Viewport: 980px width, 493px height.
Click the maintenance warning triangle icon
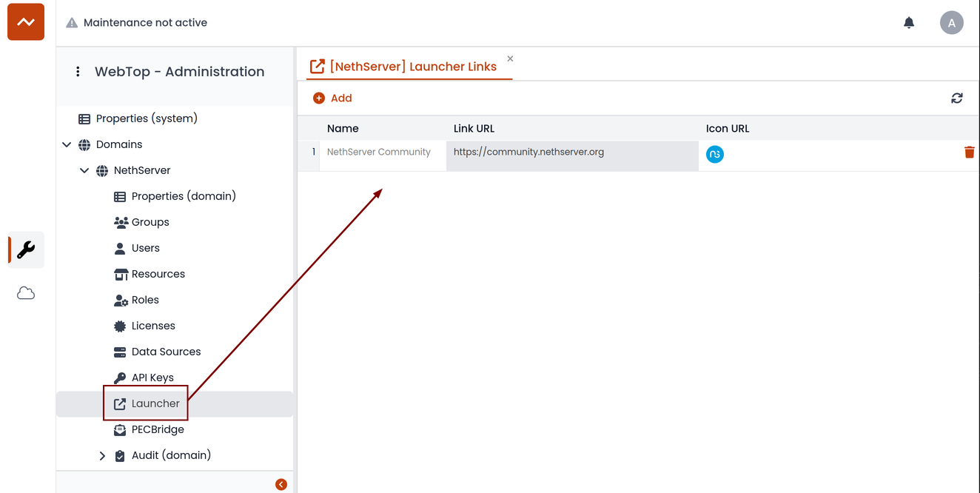click(72, 23)
